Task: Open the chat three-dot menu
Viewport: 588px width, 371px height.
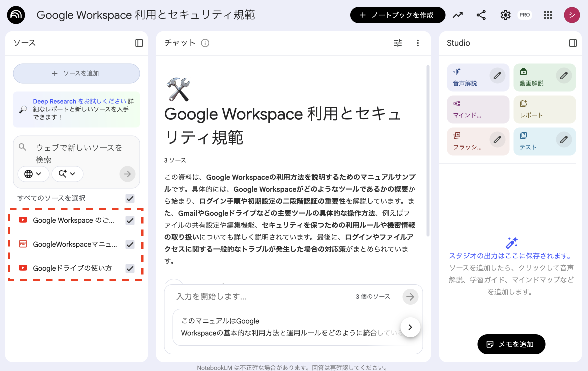Action: point(417,43)
